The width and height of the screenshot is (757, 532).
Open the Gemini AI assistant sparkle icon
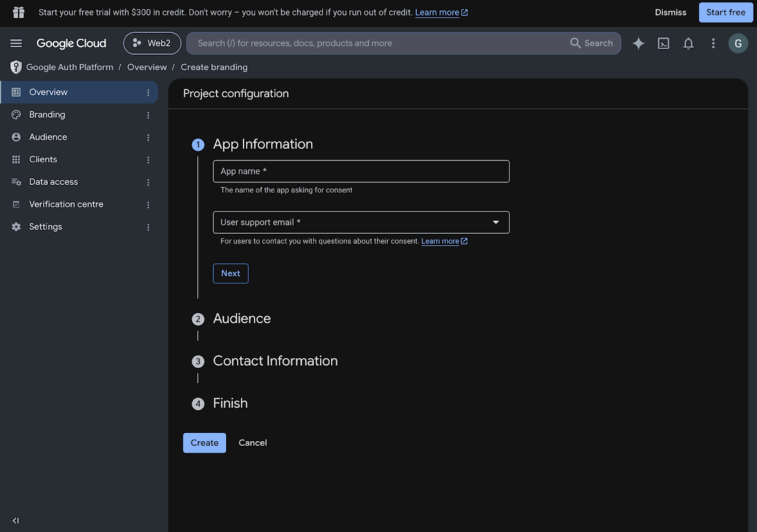[x=638, y=43]
